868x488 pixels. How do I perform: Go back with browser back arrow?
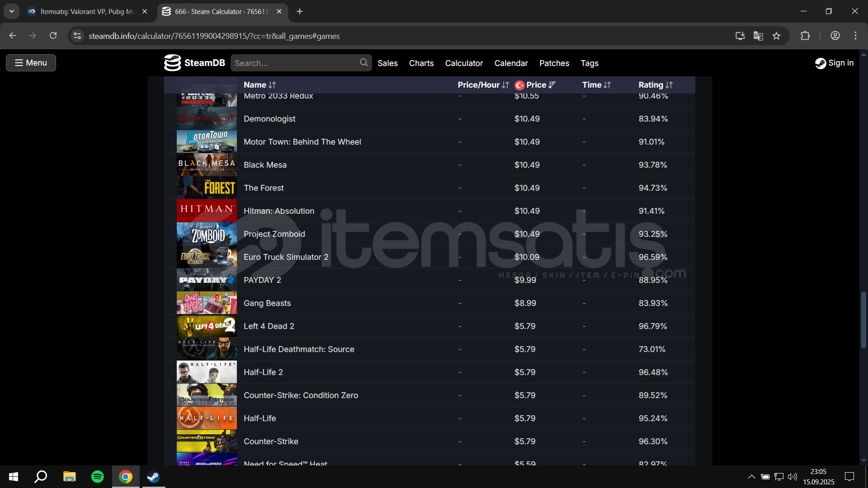[13, 36]
